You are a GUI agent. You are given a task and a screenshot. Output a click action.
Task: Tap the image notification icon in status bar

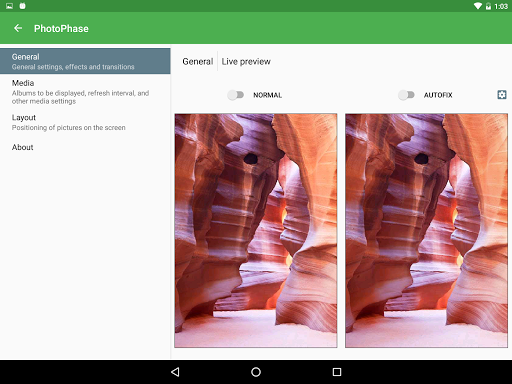9,6
